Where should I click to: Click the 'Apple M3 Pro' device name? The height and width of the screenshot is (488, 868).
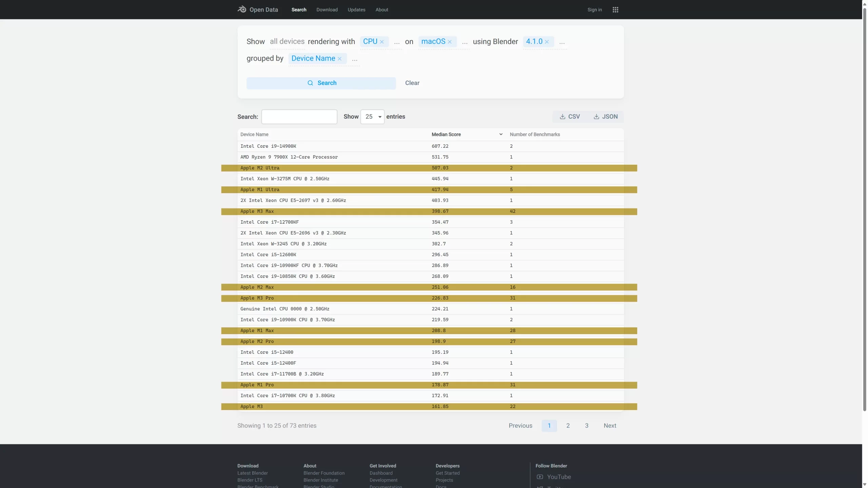257,298
